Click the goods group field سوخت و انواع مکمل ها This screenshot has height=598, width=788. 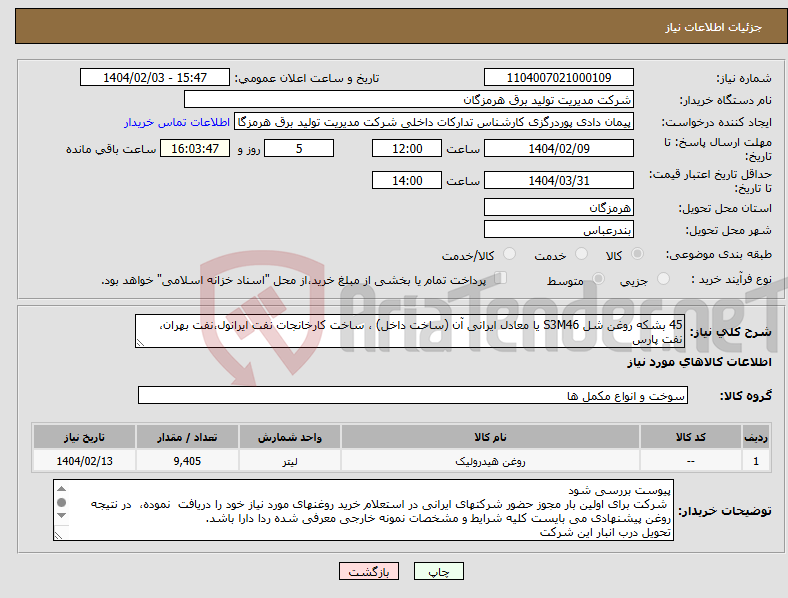(413, 395)
